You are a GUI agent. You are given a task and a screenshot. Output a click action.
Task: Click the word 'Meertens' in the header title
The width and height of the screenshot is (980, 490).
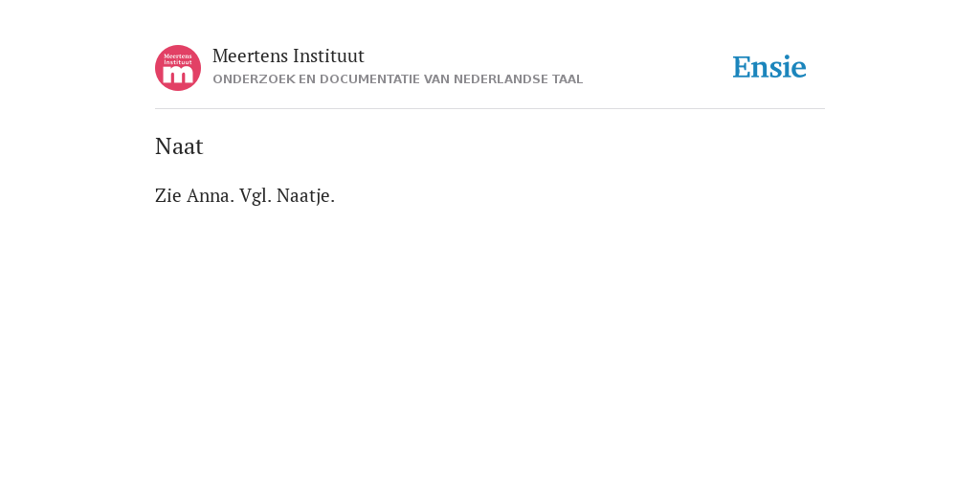(250, 56)
